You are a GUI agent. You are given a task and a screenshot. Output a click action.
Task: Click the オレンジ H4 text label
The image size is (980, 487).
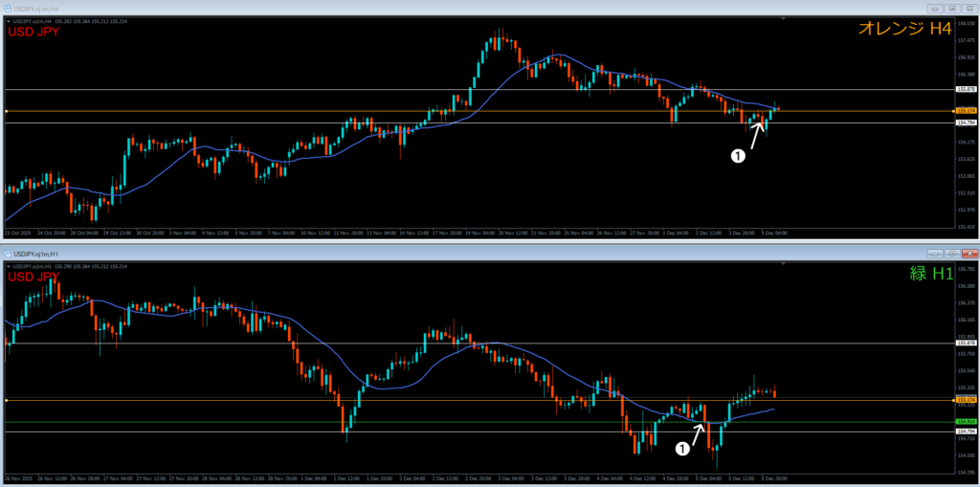pyautogui.click(x=904, y=28)
